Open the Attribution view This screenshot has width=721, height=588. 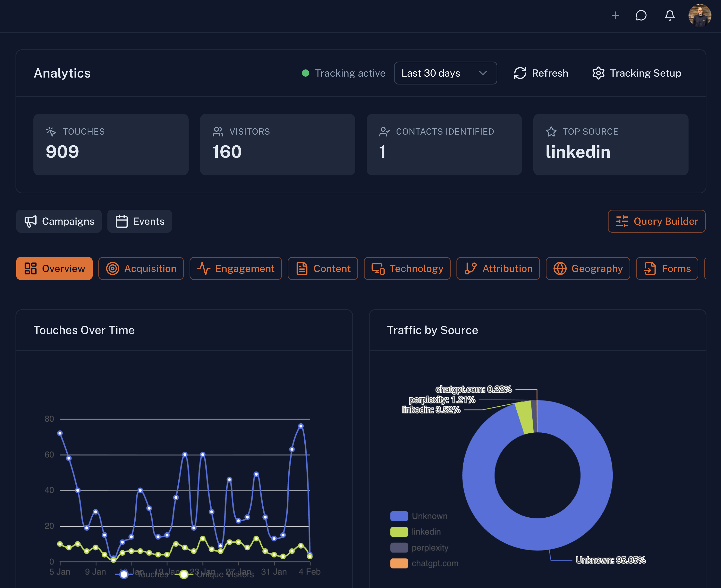pos(498,269)
